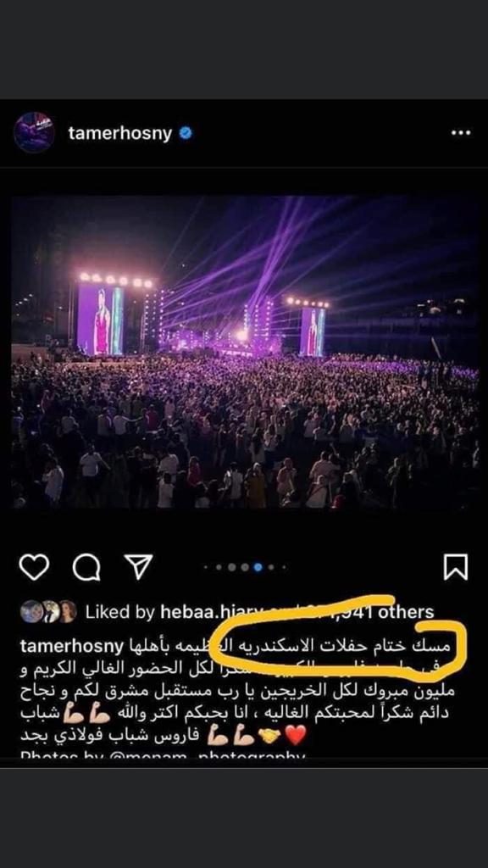Tap the liker avatars cluster

click(48, 612)
